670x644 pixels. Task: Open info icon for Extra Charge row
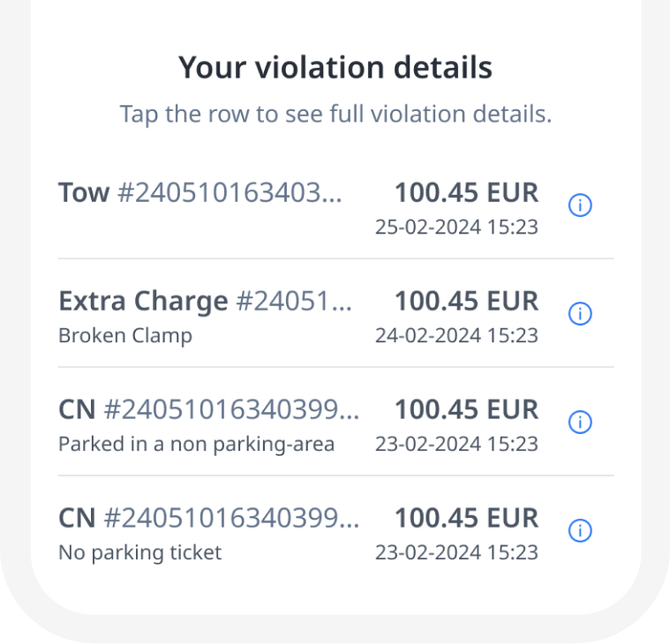click(580, 313)
